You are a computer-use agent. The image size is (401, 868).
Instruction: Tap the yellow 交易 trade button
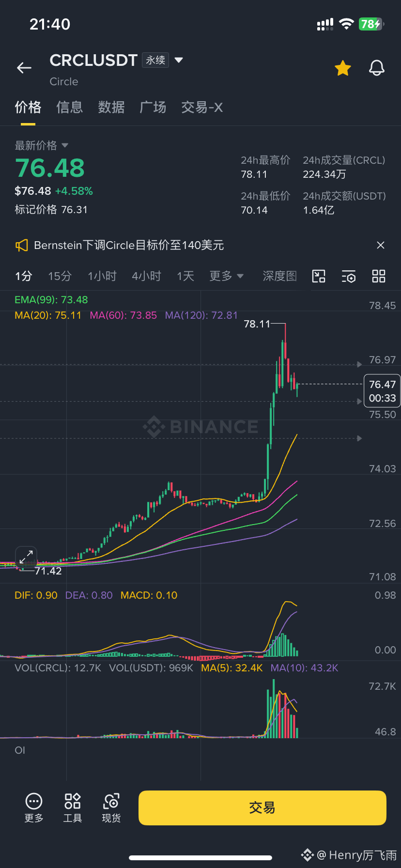click(x=262, y=808)
